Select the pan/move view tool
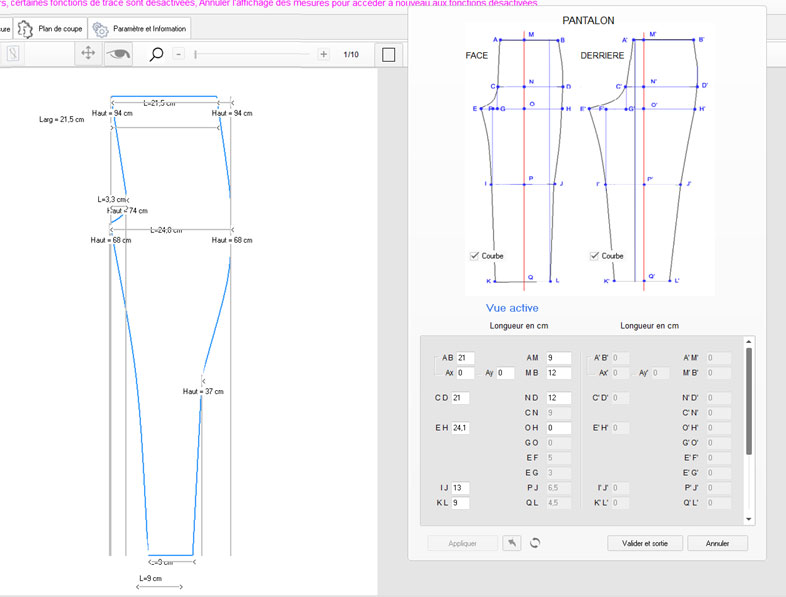Screen dimensions: 786x597 [88, 54]
